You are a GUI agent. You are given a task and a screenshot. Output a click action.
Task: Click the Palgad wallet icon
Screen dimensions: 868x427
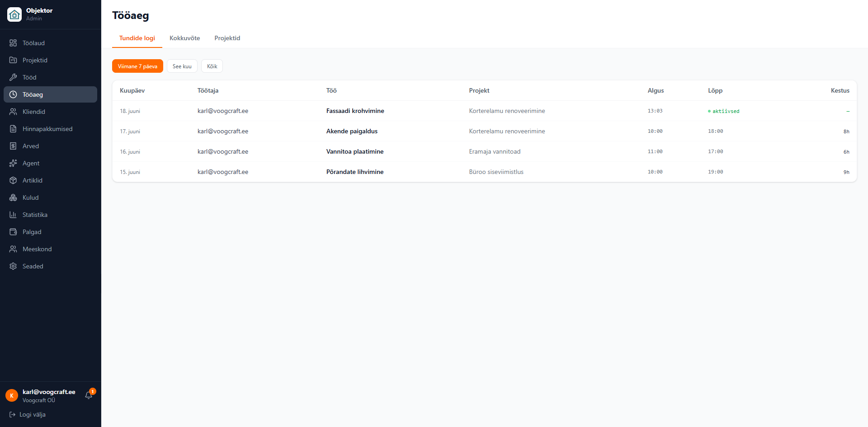[13, 232]
